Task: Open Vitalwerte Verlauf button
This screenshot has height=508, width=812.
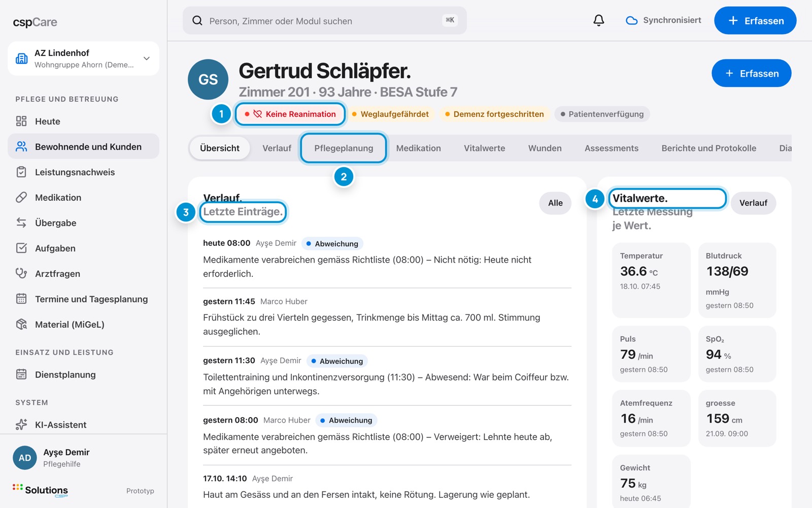Action: [x=753, y=203]
